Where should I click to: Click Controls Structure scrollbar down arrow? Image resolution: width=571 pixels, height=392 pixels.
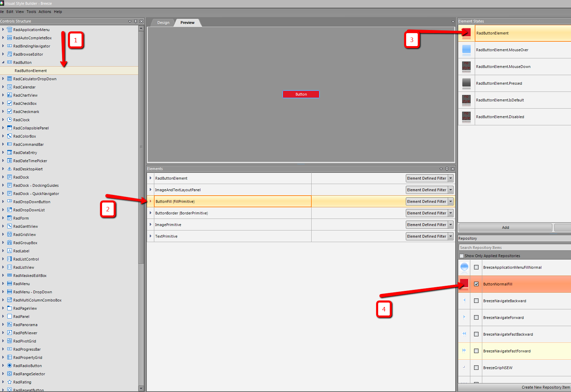coord(141,388)
